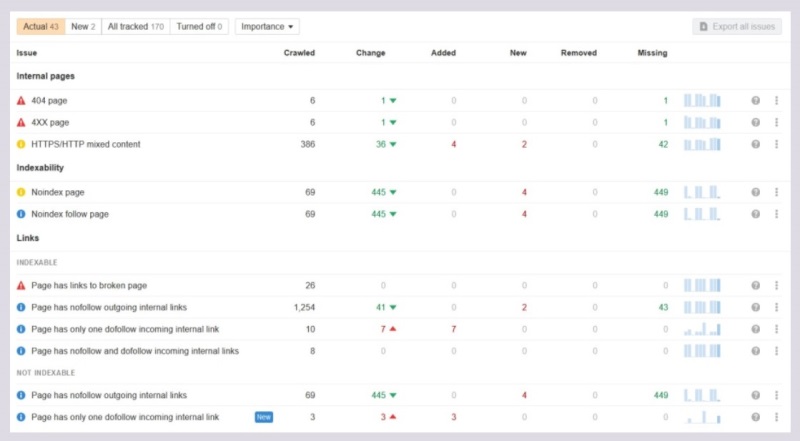The height and width of the screenshot is (441, 800).
Task: Open the Importance dropdown filter
Action: (x=267, y=26)
